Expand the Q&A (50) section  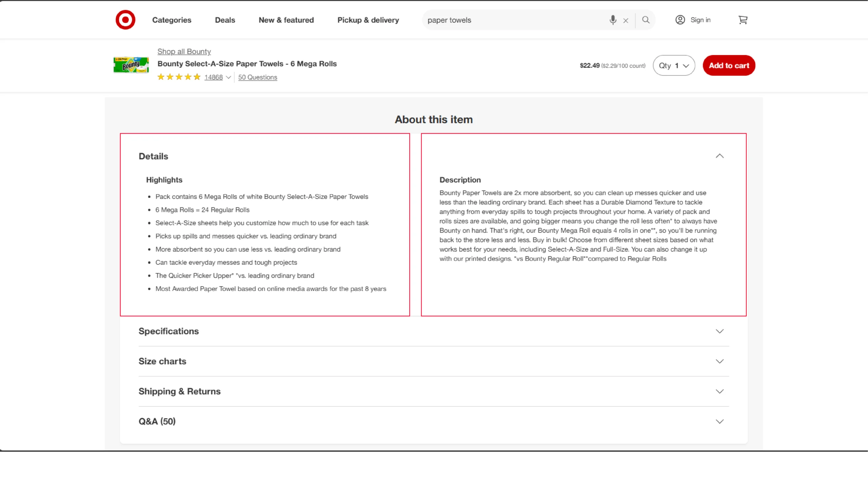click(433, 421)
